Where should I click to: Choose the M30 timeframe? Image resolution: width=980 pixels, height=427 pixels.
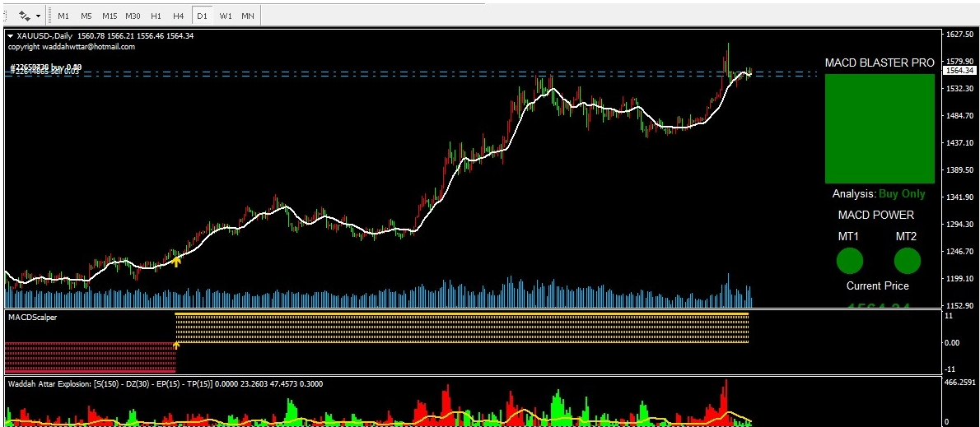[x=133, y=16]
